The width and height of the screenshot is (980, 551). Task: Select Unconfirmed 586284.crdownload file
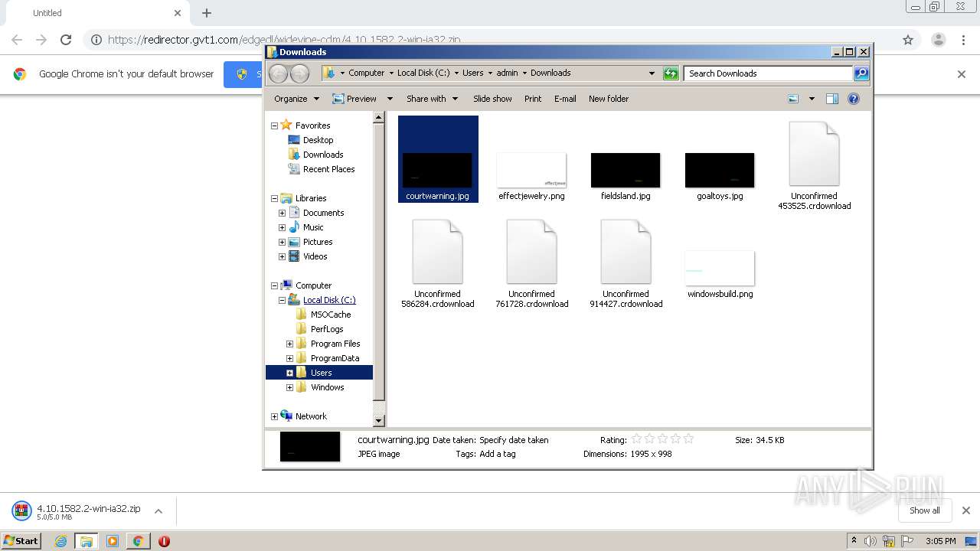438,263
